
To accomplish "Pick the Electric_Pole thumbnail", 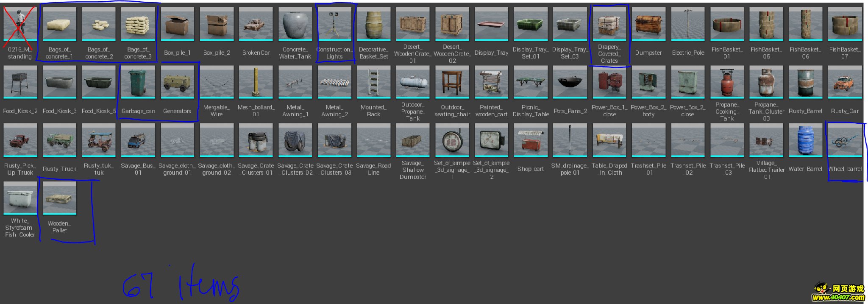I will (x=688, y=24).
